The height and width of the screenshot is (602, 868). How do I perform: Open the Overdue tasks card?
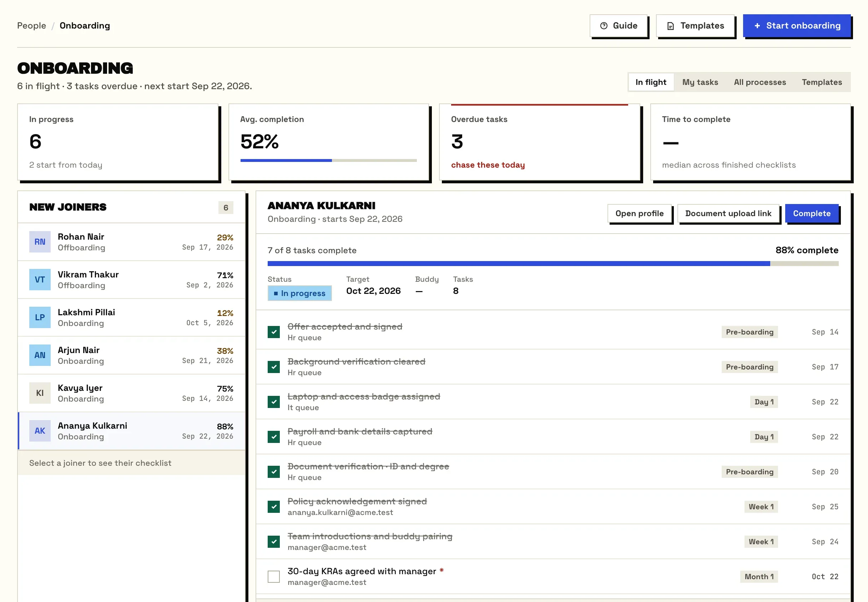[540, 142]
